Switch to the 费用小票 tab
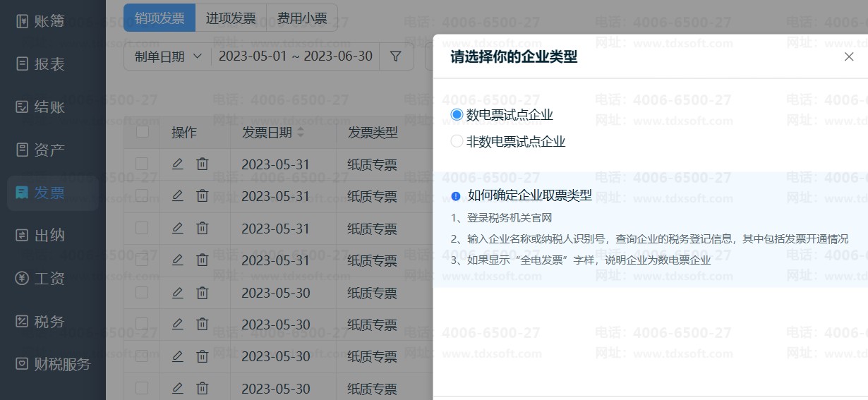This screenshot has width=868, height=400. (x=302, y=18)
